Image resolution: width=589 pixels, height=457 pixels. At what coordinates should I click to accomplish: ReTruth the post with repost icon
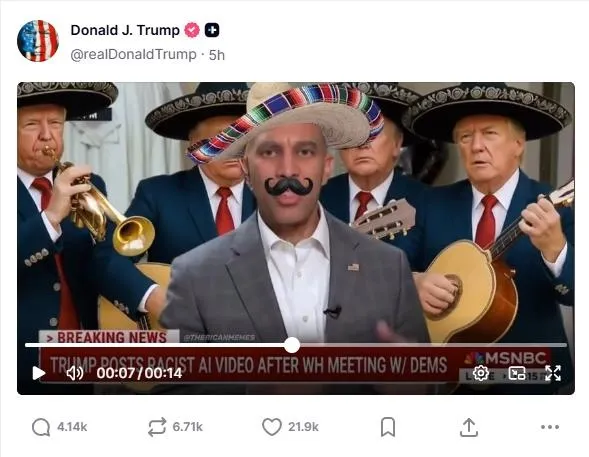click(x=157, y=427)
